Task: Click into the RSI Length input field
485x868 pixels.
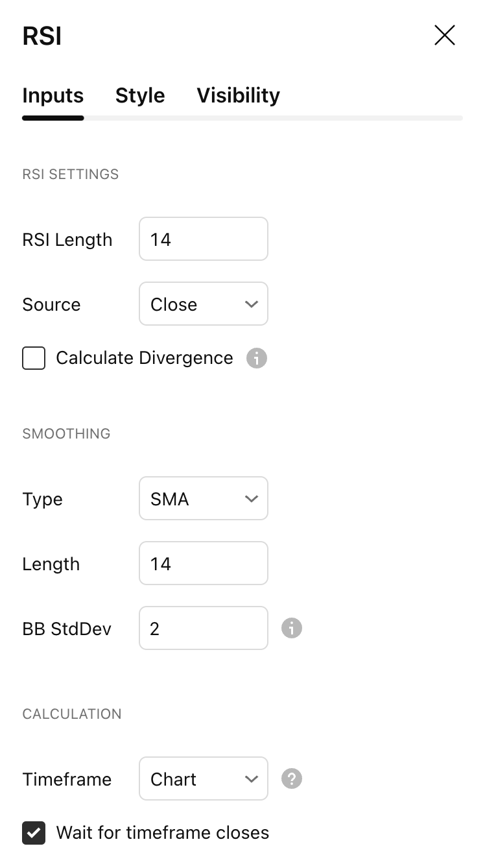Action: (x=203, y=239)
